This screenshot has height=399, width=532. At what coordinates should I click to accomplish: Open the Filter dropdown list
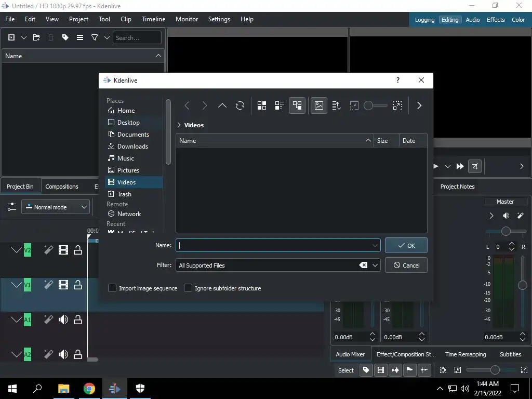[375, 265]
